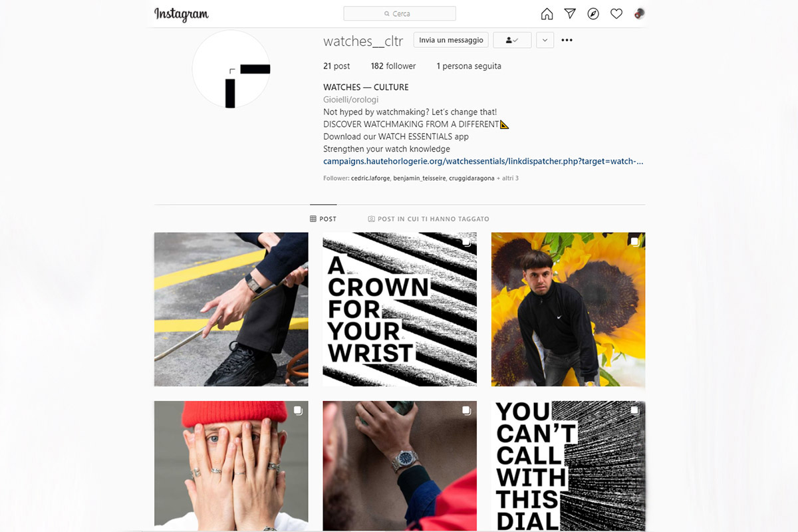This screenshot has height=532, width=798.
Task: Click the Cerca search field
Action: point(400,13)
